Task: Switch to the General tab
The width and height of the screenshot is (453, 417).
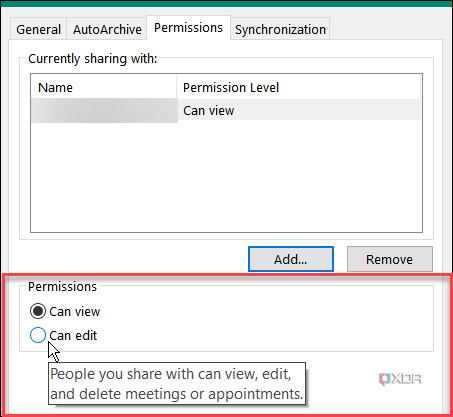Action: [38, 29]
